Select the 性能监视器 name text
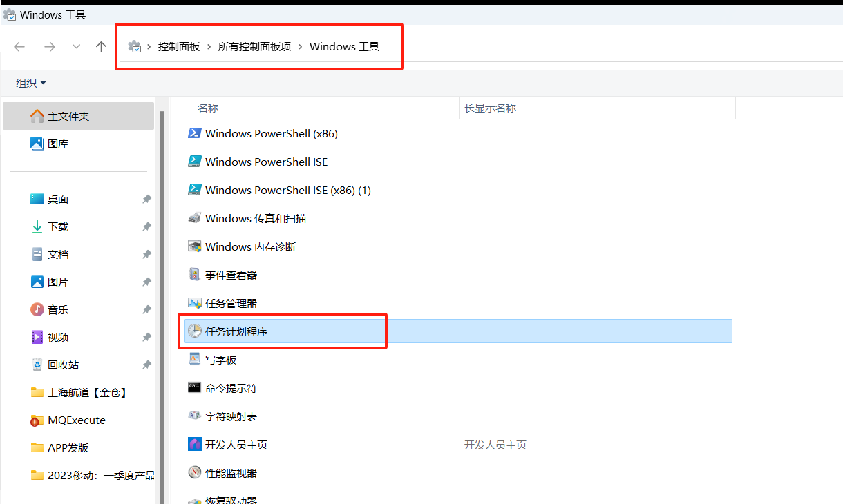The width and height of the screenshot is (843, 504). tap(231, 473)
